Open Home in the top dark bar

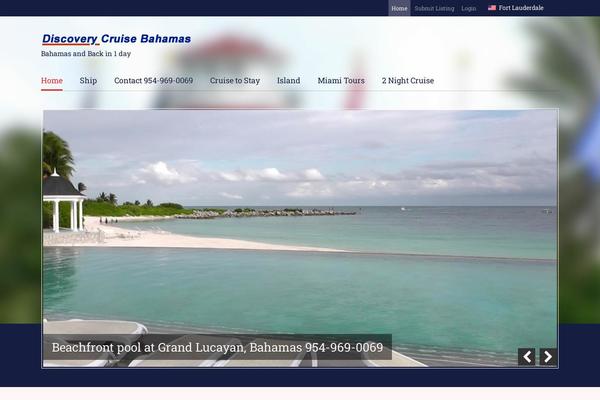[x=399, y=8]
